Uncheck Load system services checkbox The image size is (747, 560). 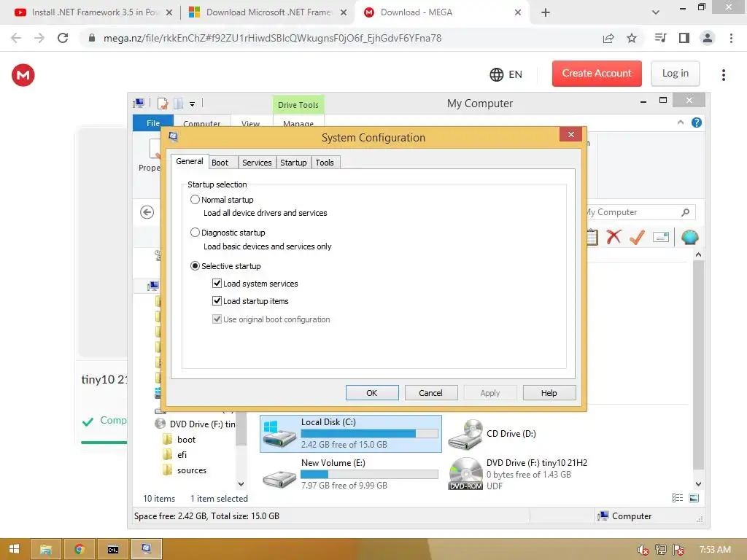tap(217, 284)
